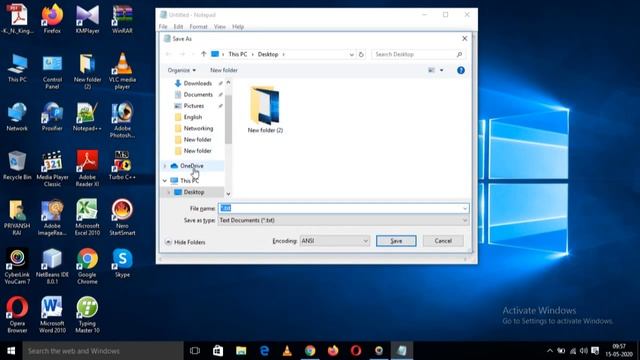Select Skype desktop icon

(x=122, y=263)
